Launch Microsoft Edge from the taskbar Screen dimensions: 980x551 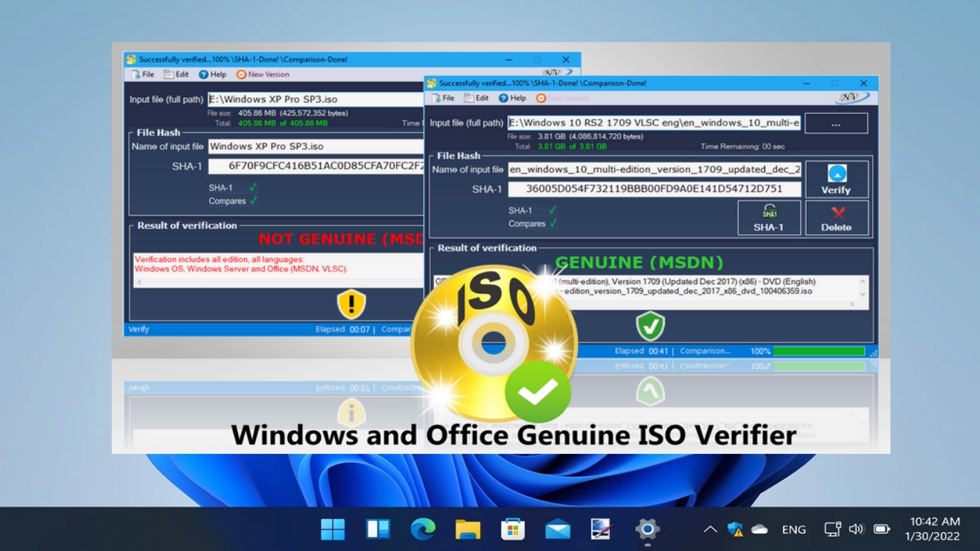click(x=423, y=529)
